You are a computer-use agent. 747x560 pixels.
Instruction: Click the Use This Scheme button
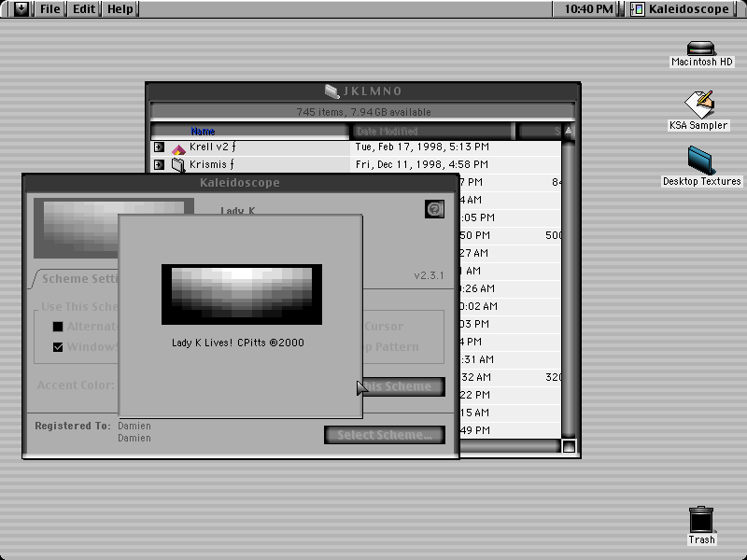pos(403,386)
